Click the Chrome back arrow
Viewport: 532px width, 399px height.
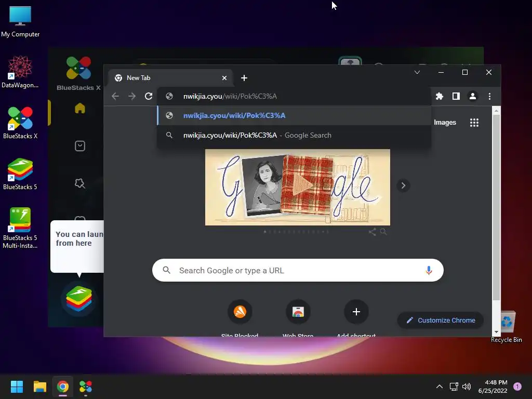pyautogui.click(x=115, y=96)
